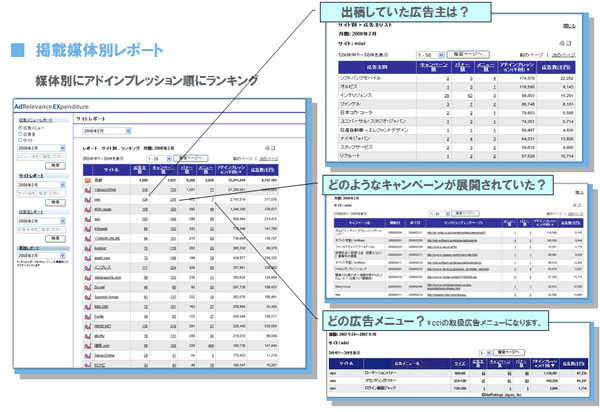Click 次のページ link in the site ranking report
Screen dimensions: 600x412
(x=269, y=158)
